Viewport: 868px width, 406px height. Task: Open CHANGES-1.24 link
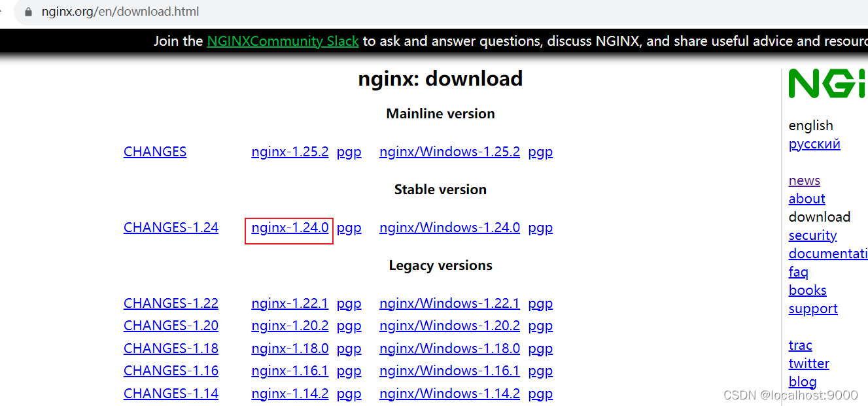coord(171,228)
